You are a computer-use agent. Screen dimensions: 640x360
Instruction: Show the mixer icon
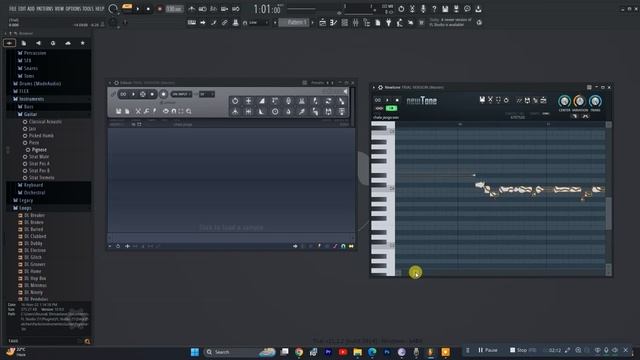tap(356, 22)
